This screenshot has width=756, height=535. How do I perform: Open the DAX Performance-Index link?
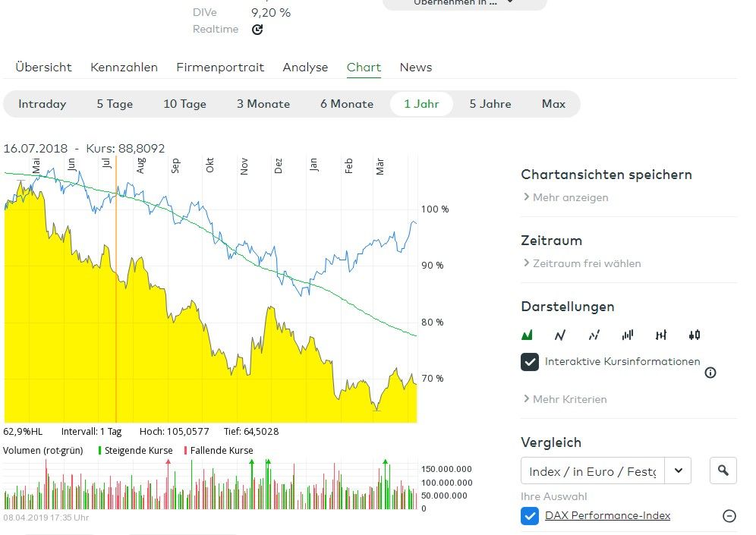coord(607,515)
